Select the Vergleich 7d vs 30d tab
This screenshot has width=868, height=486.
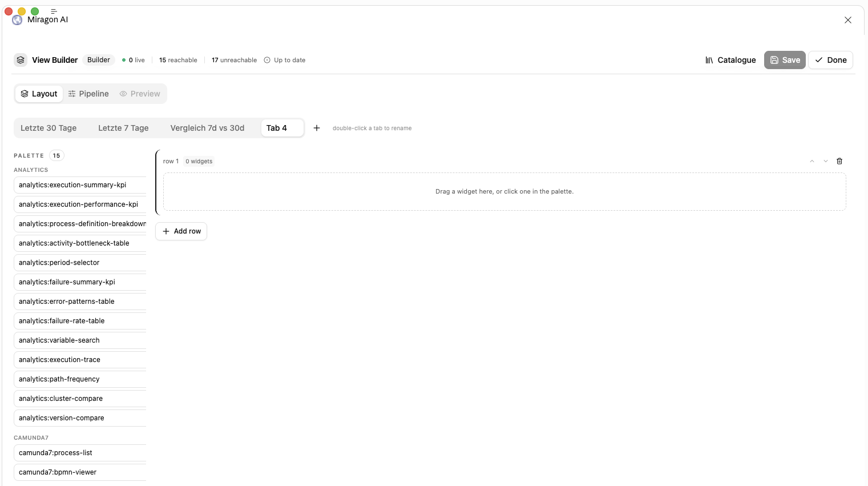207,128
